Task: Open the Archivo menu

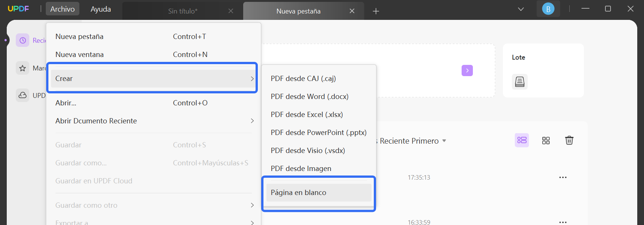Action: click(x=62, y=8)
